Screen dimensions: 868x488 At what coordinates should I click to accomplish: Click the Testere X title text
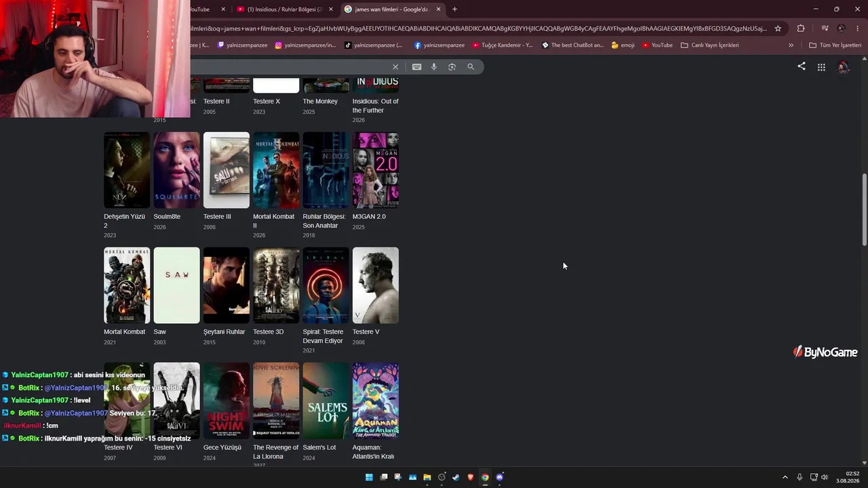point(267,102)
